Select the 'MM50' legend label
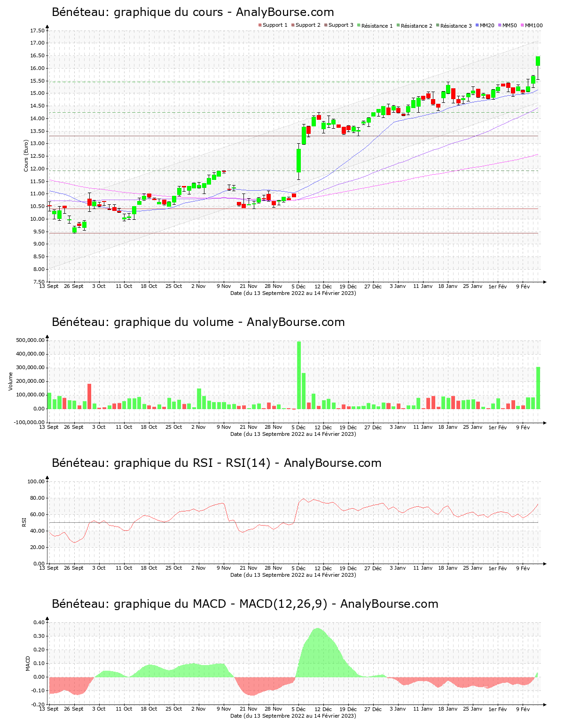 pos(509,25)
